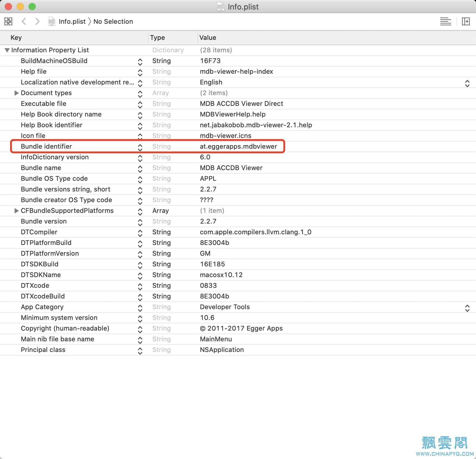Select the value MDB ACCDB Viewer Direct
476x459 pixels.
[x=241, y=103]
